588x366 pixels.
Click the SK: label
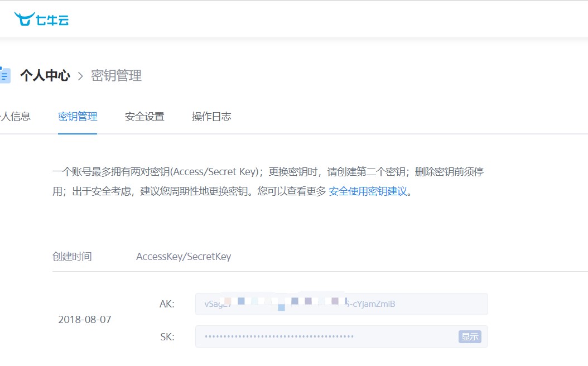[x=167, y=337]
